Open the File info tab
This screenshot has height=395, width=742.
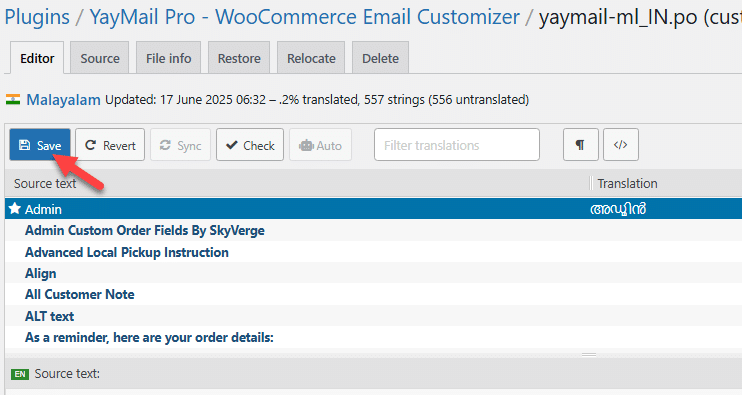point(168,58)
